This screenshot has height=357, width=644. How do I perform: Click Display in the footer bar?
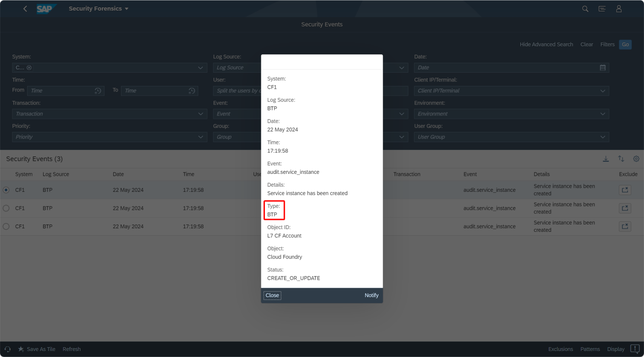point(615,349)
